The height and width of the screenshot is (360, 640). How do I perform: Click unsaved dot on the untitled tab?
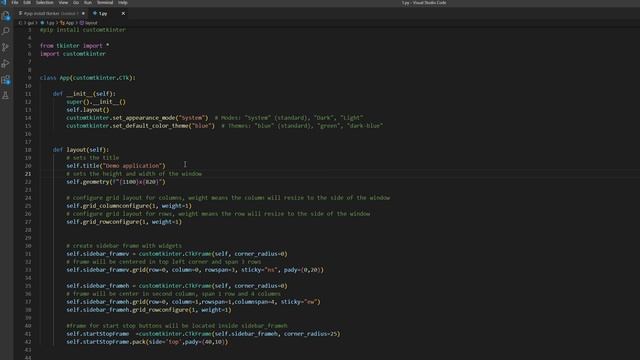83,13
